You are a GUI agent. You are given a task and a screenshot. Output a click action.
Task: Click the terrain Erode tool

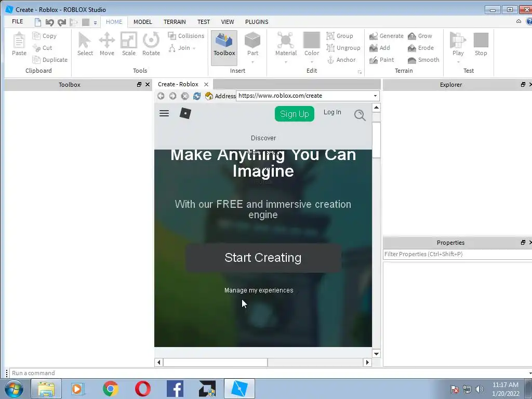(421, 48)
